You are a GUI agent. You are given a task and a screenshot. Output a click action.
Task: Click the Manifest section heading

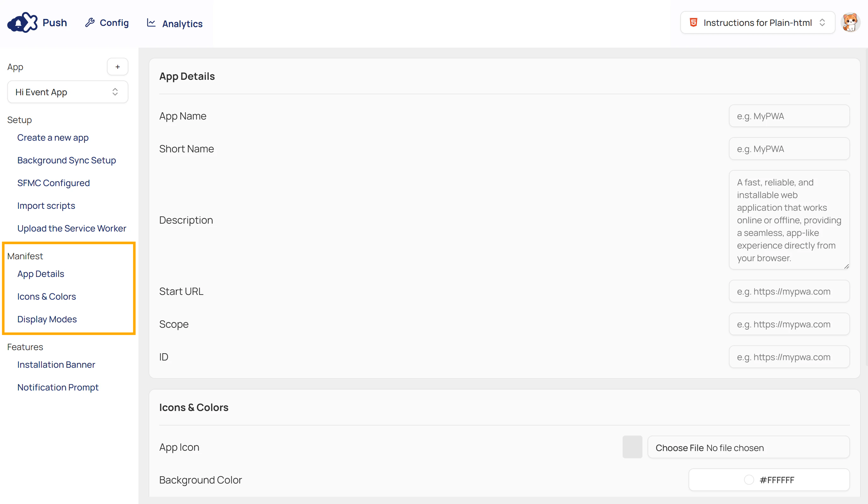[x=25, y=256]
